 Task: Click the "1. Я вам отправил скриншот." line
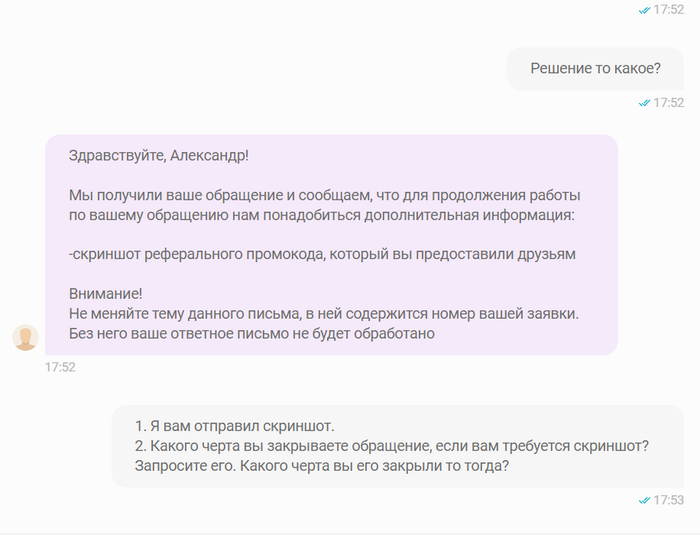pyautogui.click(x=234, y=425)
